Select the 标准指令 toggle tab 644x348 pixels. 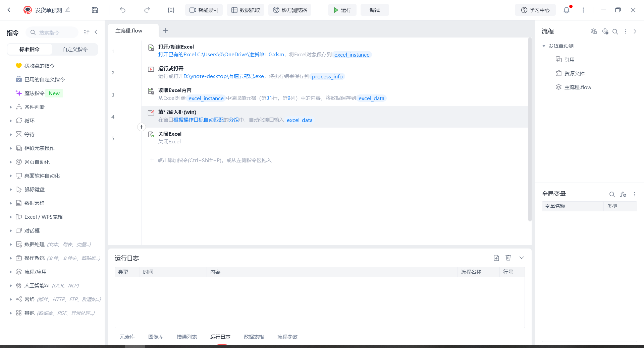(x=30, y=49)
